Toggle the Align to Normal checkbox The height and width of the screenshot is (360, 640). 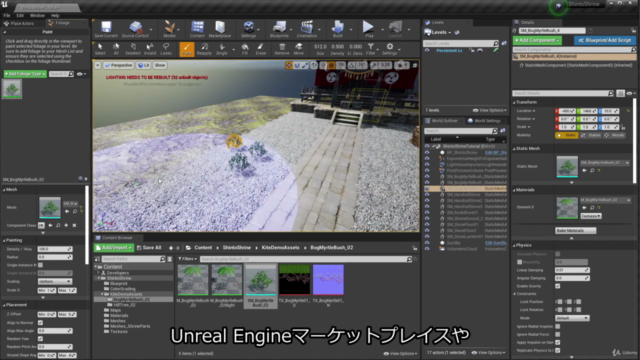(x=40, y=322)
